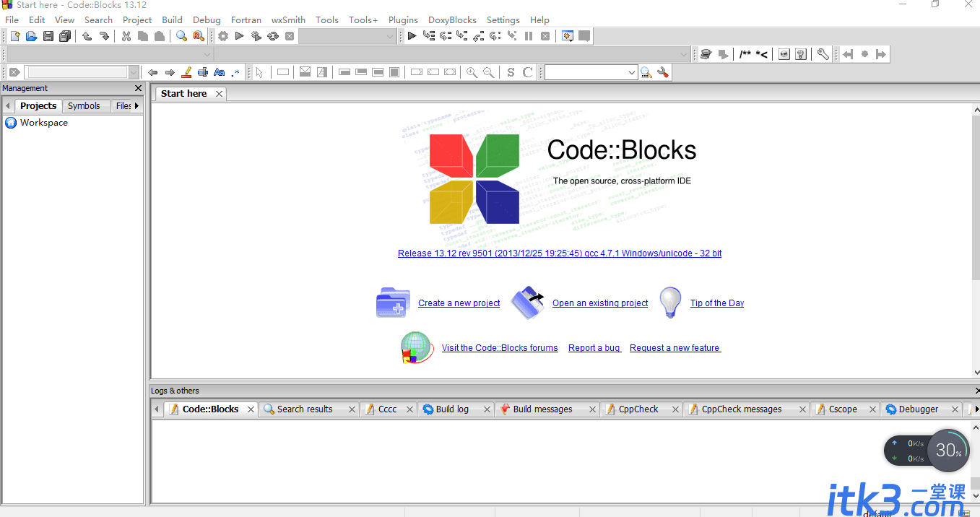Image resolution: width=980 pixels, height=517 pixels.
Task: Click the Undo arrow icon
Action: (x=87, y=36)
